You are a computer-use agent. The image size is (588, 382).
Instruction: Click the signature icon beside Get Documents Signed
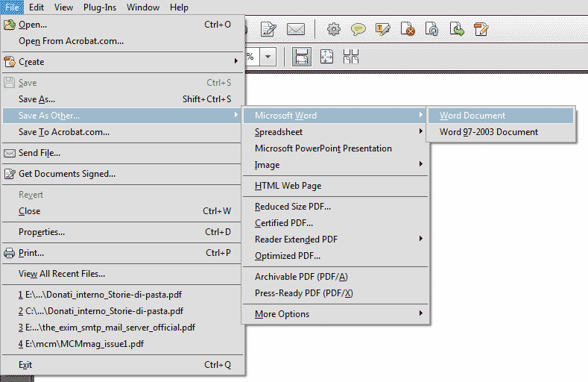[10, 174]
